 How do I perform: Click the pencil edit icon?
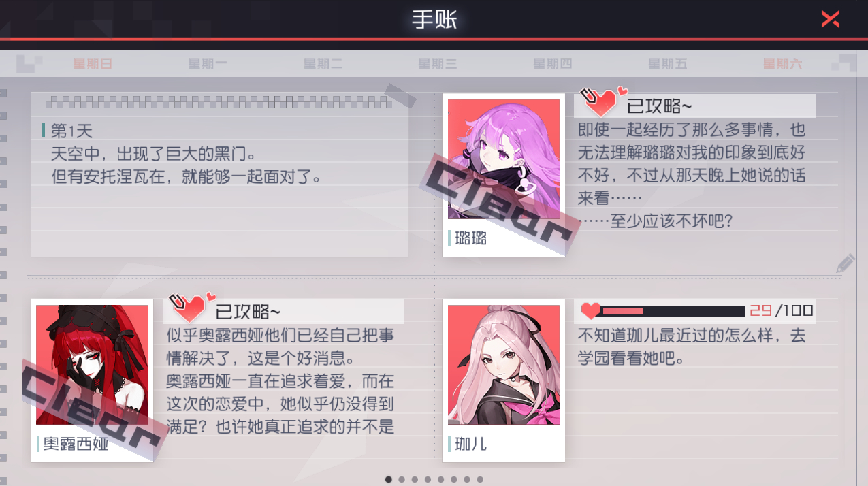845,264
